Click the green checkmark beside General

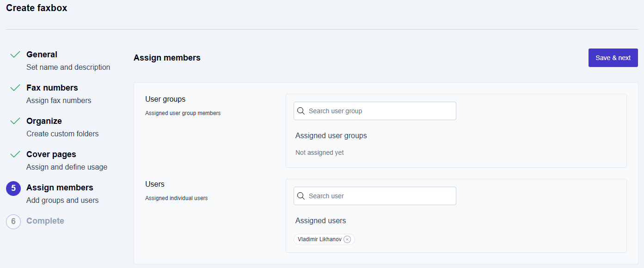point(15,55)
